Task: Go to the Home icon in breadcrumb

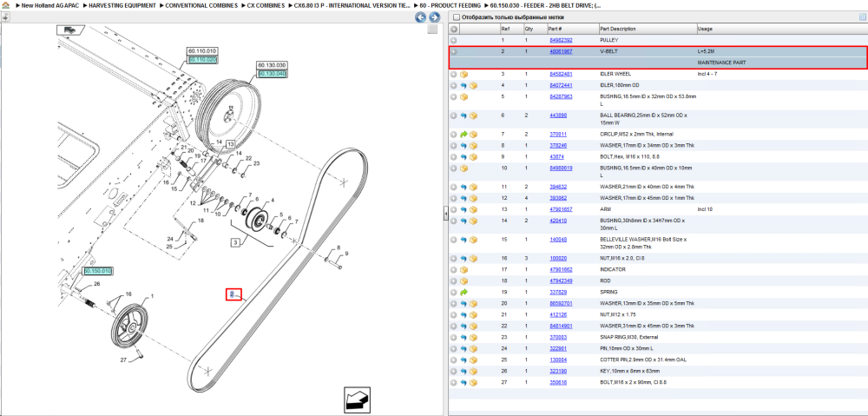Action: click(5, 5)
